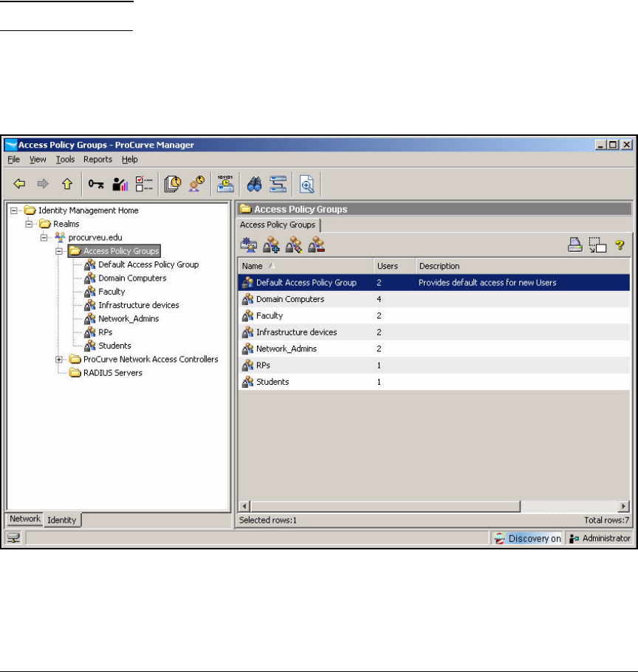Click the grayed Forward arrow icon
This screenshot has width=638, height=672.
[x=43, y=185]
